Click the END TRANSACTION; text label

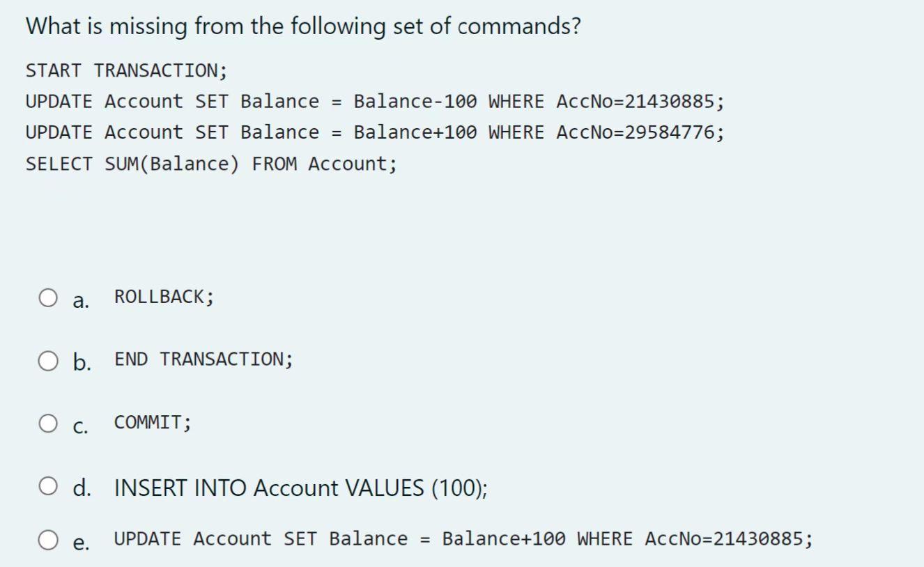pyautogui.click(x=202, y=359)
